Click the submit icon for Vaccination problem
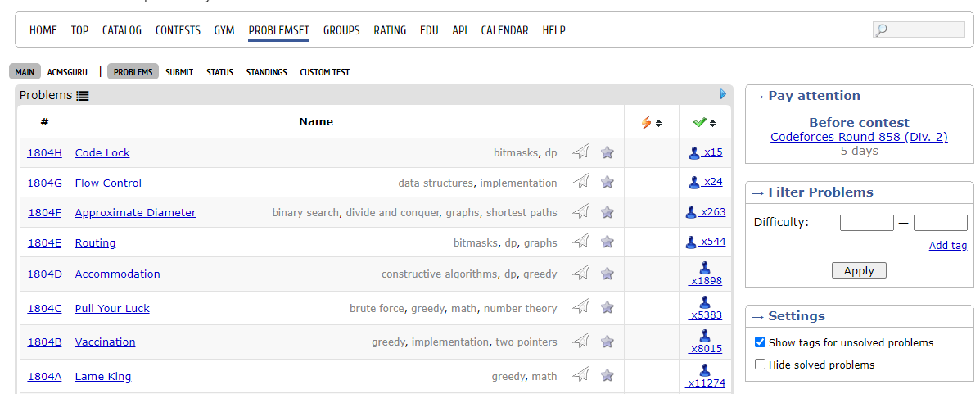The height and width of the screenshot is (394, 980). [x=580, y=341]
